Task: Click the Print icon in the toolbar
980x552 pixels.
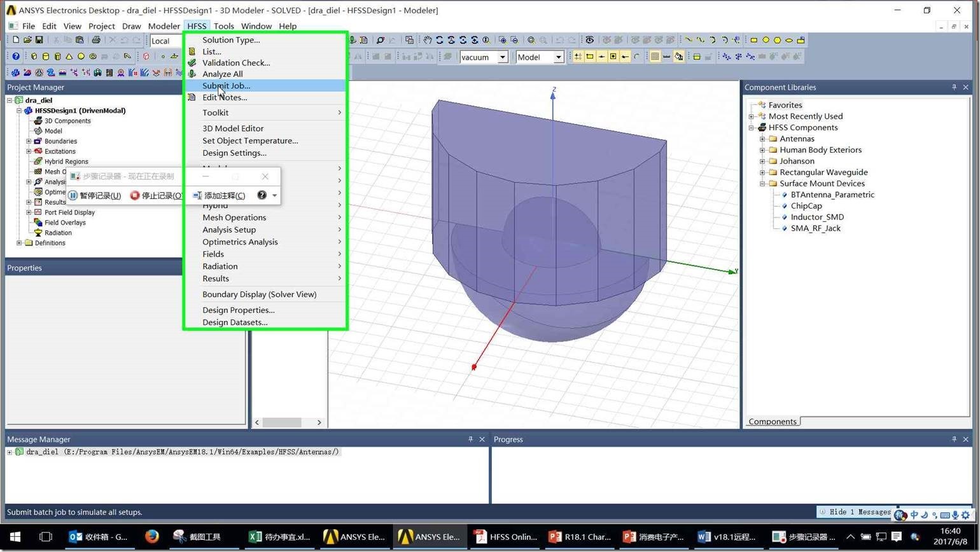Action: pyautogui.click(x=96, y=40)
